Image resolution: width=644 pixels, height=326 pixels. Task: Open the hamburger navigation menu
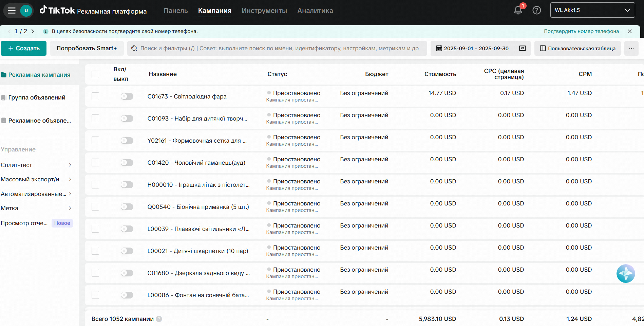[x=12, y=11]
